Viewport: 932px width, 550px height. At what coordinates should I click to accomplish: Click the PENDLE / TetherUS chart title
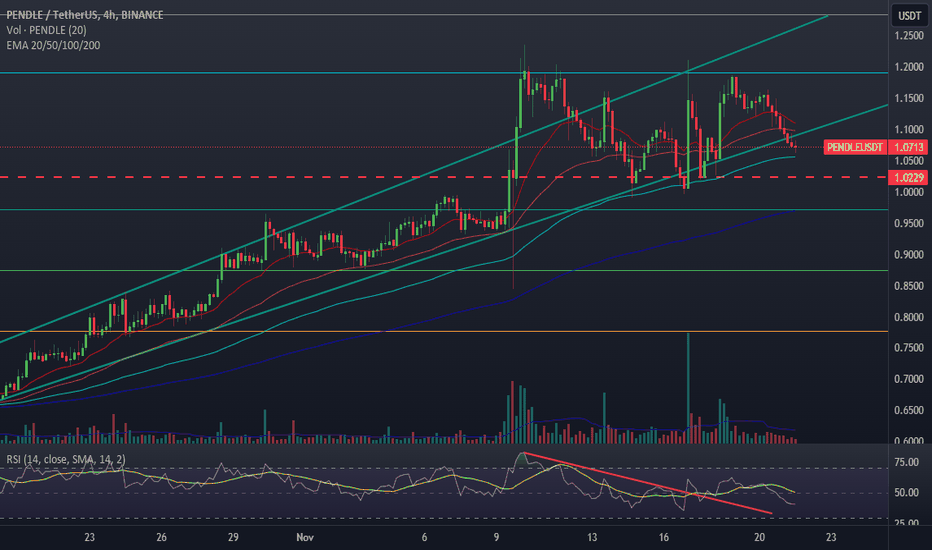tap(84, 15)
